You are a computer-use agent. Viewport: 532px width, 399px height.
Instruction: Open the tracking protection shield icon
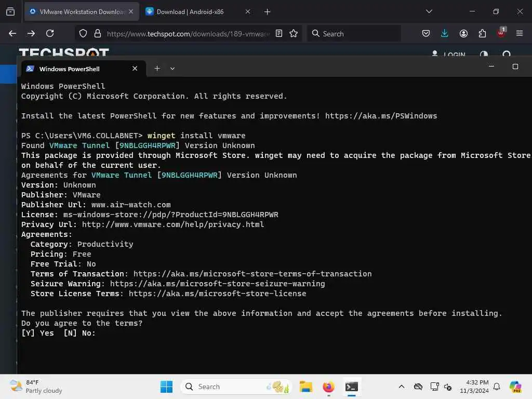(83, 33)
